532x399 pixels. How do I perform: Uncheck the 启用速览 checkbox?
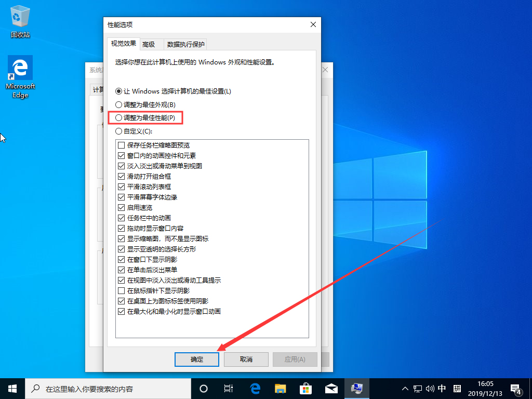pos(121,207)
